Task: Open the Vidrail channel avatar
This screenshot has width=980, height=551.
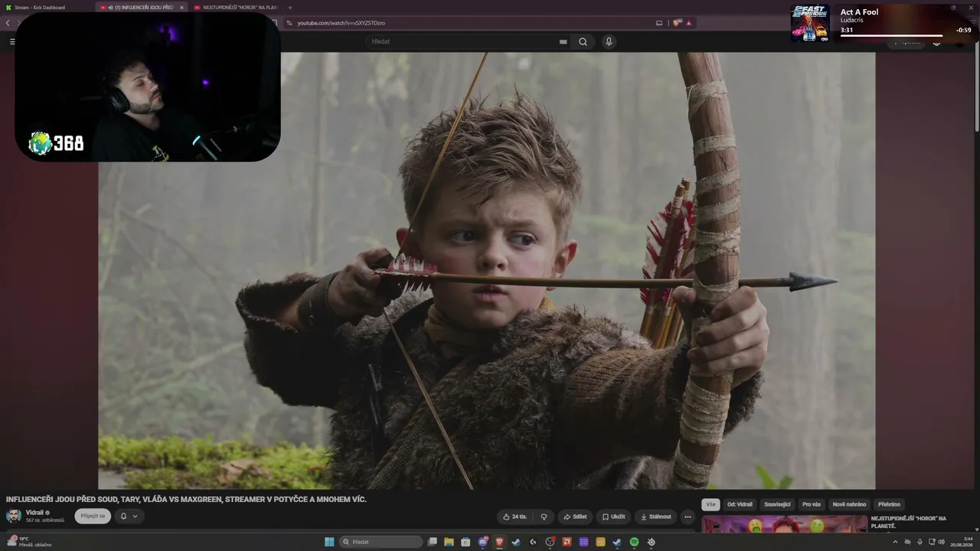Action: click(14, 516)
